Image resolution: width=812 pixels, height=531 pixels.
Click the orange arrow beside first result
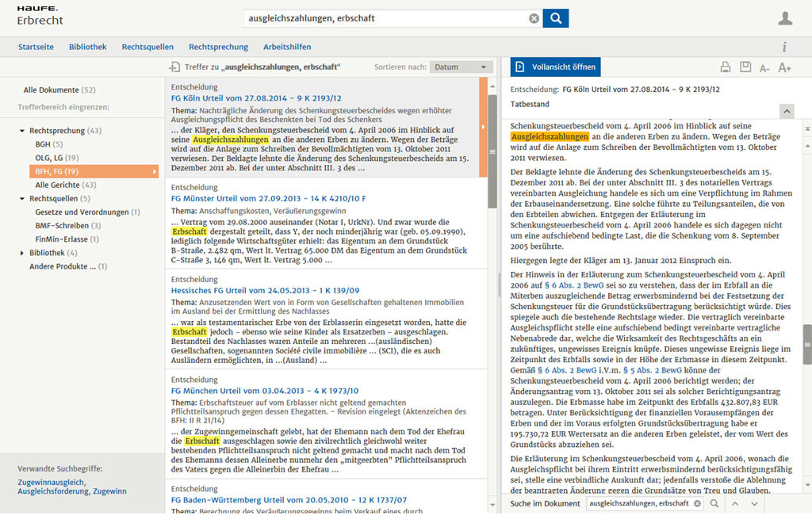(x=483, y=127)
